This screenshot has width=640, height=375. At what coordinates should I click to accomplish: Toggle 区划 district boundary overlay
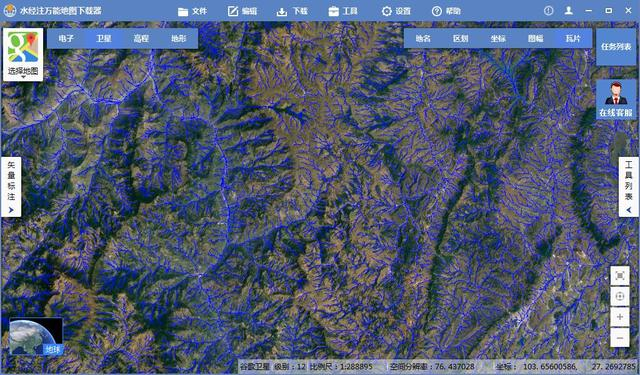460,38
